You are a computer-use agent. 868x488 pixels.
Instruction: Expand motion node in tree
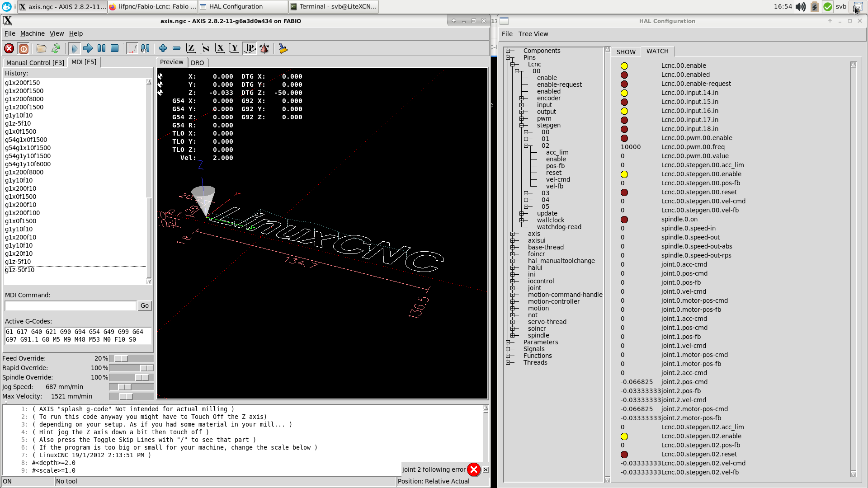pos(513,309)
